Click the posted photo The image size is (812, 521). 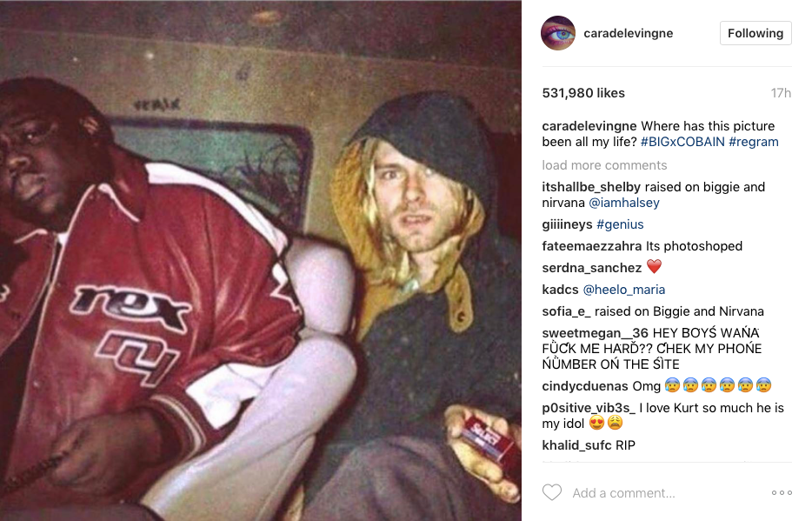(261, 261)
